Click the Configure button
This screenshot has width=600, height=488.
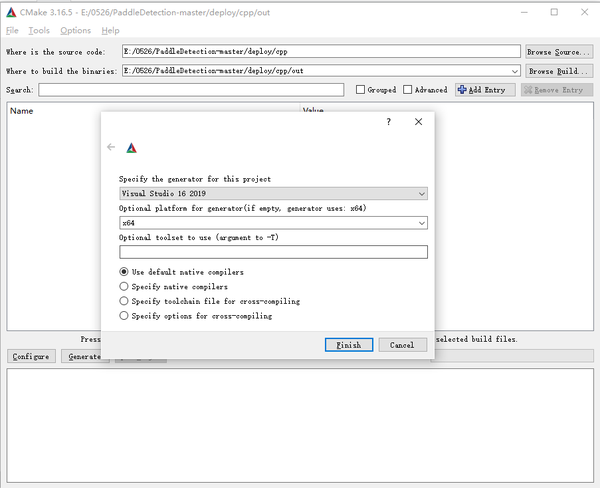[31, 356]
